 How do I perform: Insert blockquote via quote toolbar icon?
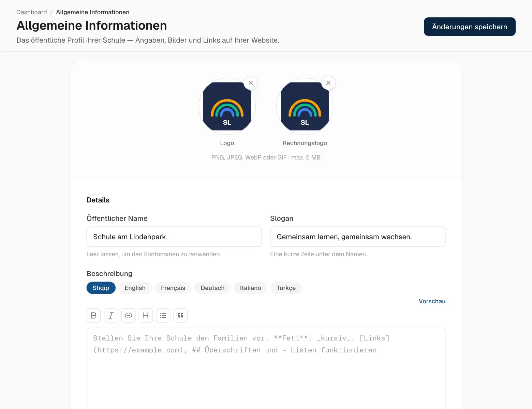pyautogui.click(x=180, y=315)
